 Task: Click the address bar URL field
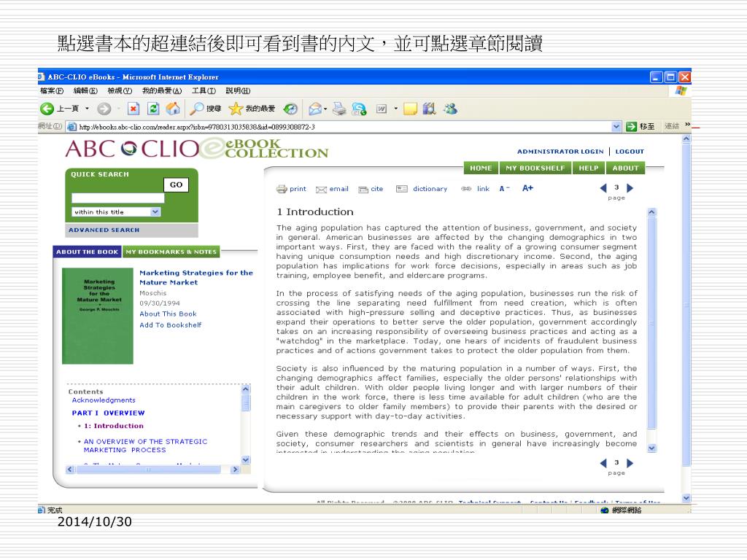point(345,127)
